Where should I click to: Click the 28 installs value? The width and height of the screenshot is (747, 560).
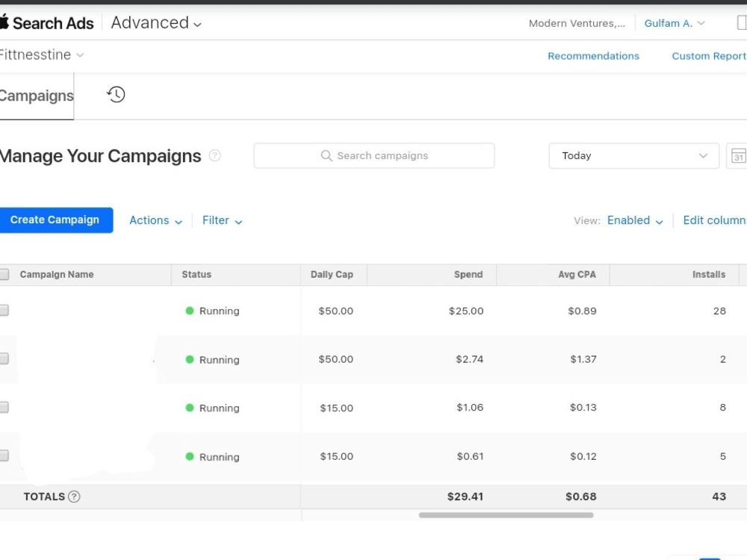click(719, 311)
